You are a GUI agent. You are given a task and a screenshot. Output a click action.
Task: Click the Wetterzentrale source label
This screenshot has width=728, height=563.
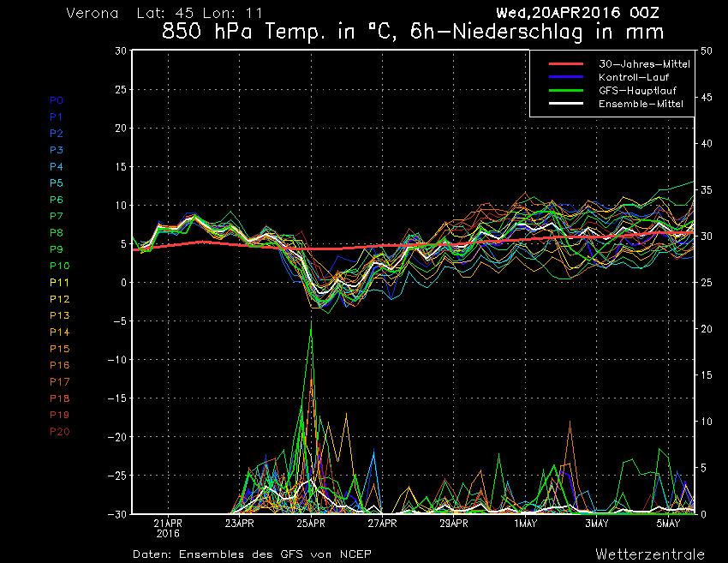click(650, 554)
